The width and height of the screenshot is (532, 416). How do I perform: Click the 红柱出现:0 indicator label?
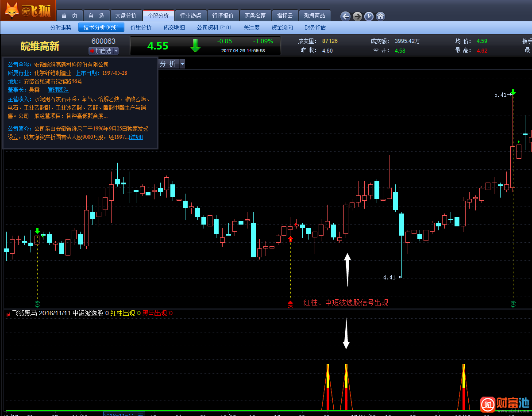[x=125, y=313]
